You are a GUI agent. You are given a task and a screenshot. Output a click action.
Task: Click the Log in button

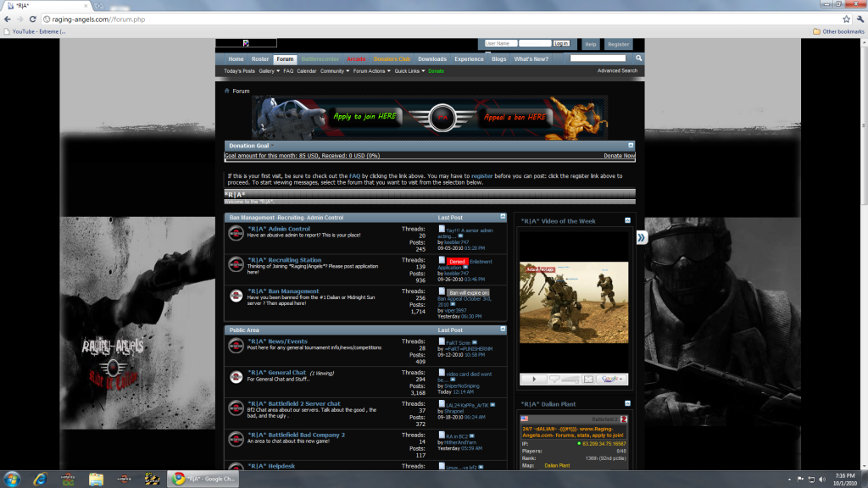click(561, 43)
